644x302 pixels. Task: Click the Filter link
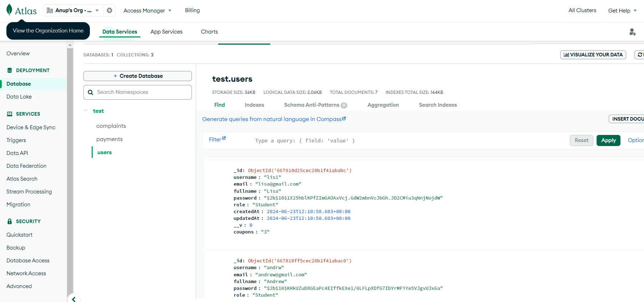pyautogui.click(x=215, y=140)
